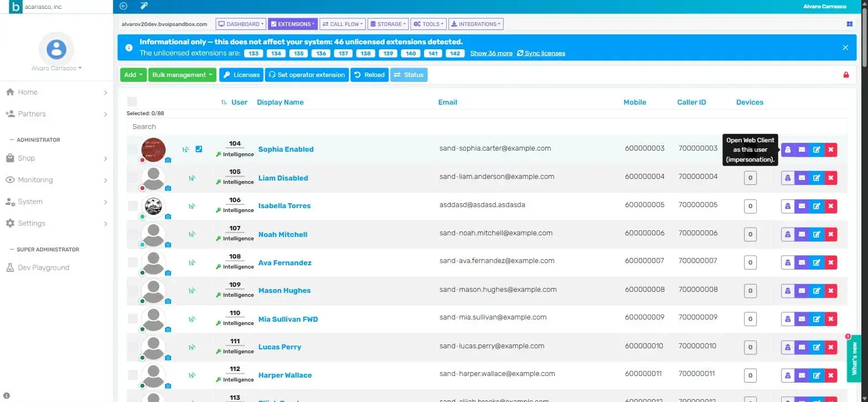Screen dimensions: 868x402
Task: Open the EXTENSIONS menu
Action: click(293, 24)
